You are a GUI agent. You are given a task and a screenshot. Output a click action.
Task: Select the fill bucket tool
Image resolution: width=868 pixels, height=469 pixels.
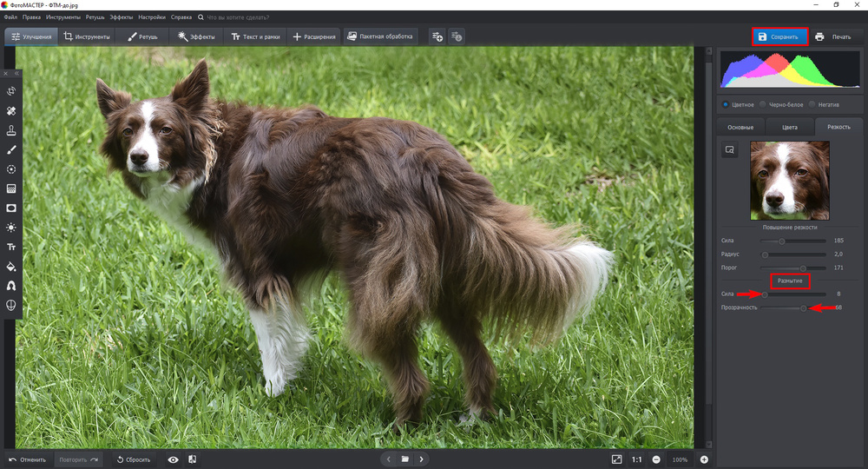point(11,267)
